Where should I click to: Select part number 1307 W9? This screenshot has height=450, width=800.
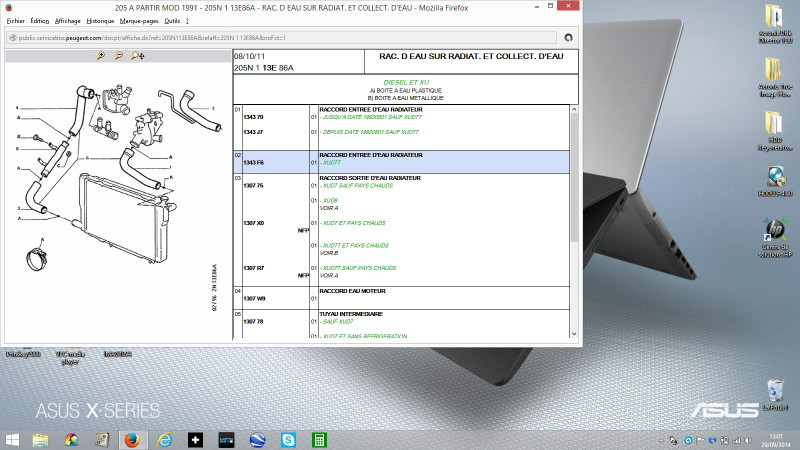pos(254,298)
